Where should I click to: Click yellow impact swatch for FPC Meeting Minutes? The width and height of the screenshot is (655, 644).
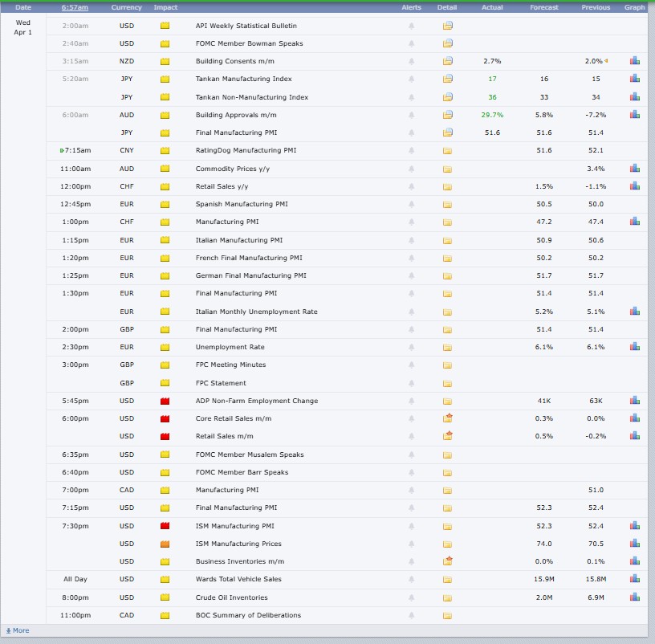[x=165, y=365]
